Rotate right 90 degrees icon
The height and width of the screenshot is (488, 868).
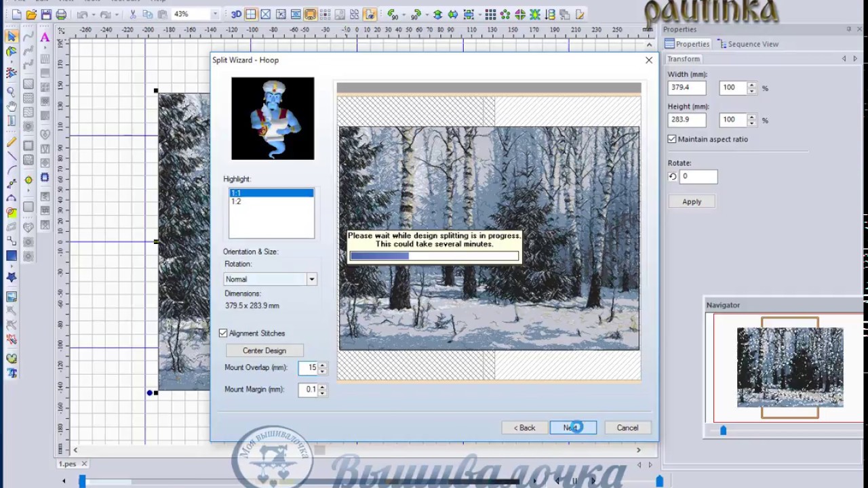click(x=416, y=14)
